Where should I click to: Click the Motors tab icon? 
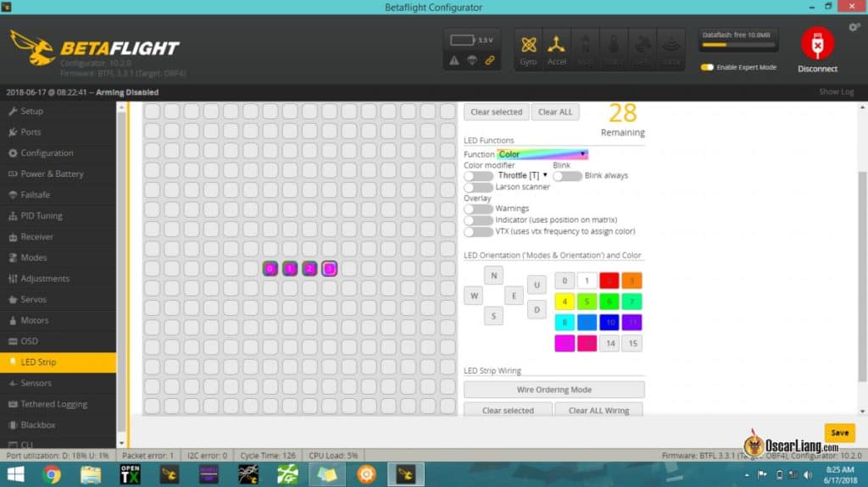pyautogui.click(x=13, y=320)
